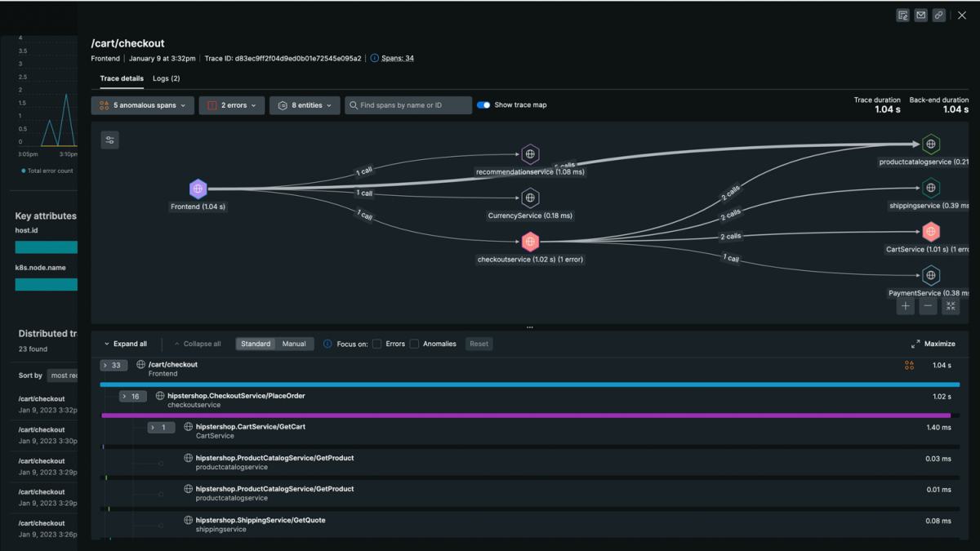Image resolution: width=980 pixels, height=551 pixels.
Task: Turn off Show trace map toggle
Action: point(483,105)
